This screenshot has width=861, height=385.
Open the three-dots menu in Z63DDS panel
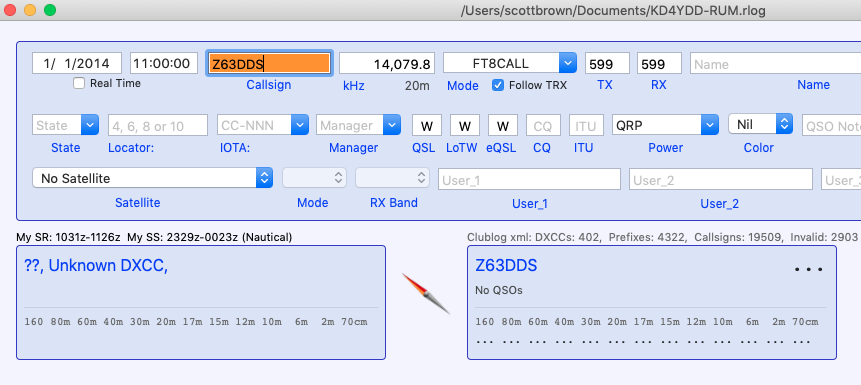(x=809, y=270)
